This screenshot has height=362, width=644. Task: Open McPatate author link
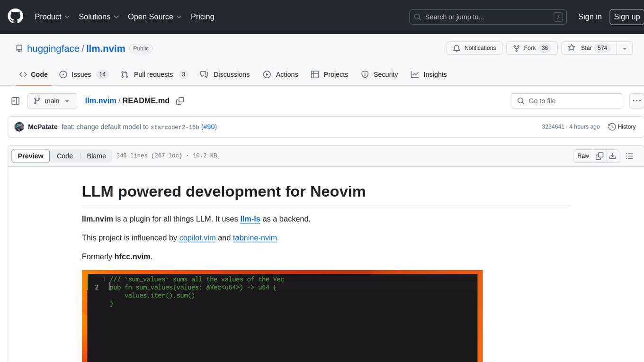pos(43,127)
